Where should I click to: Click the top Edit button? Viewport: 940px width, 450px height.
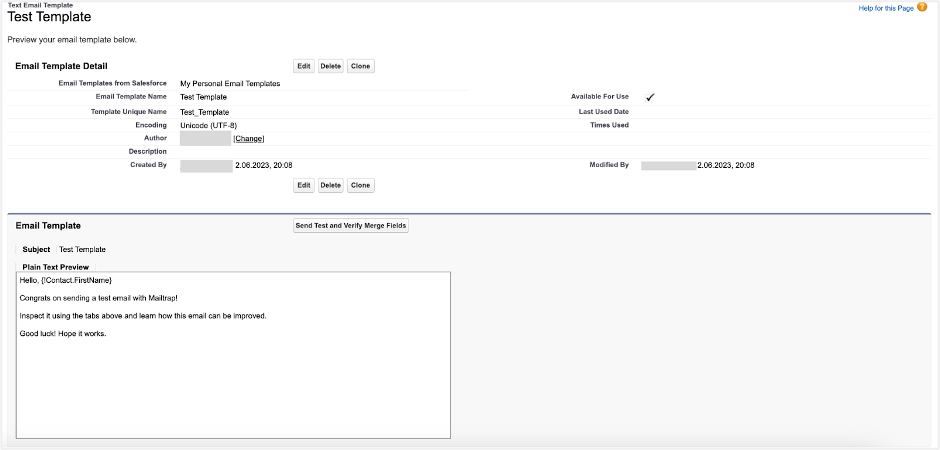coord(304,66)
